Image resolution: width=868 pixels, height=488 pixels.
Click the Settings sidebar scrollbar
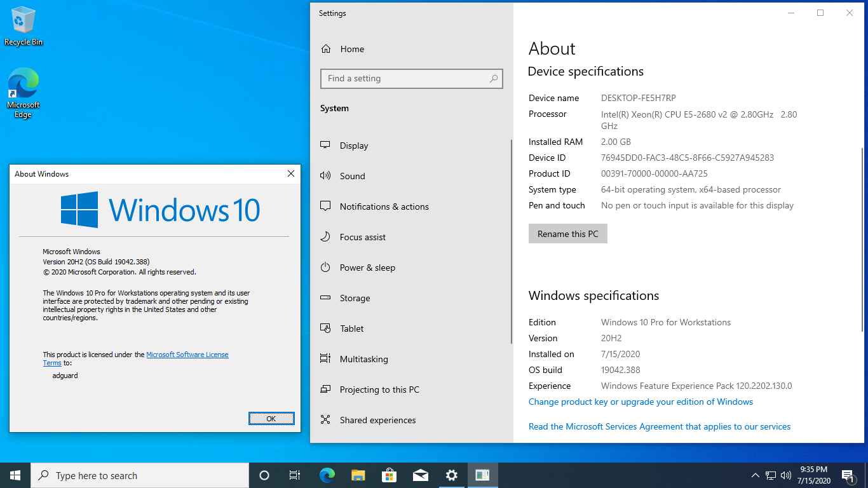[512, 241]
